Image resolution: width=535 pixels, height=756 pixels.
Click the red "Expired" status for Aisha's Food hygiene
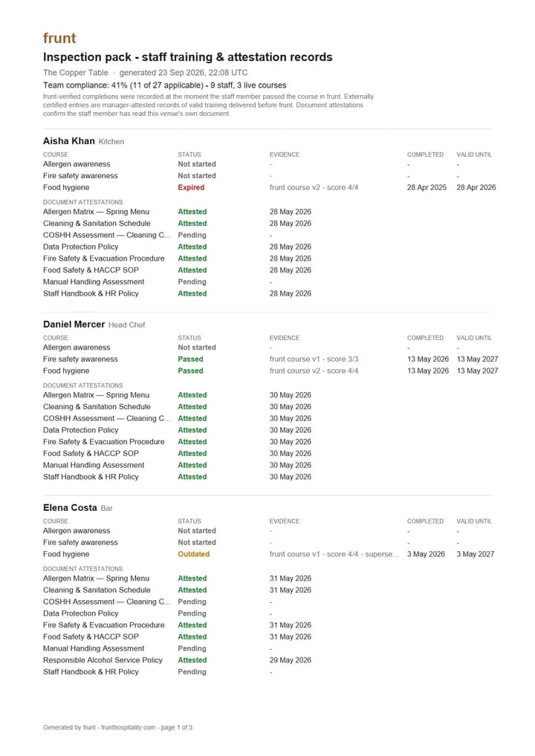[191, 188]
